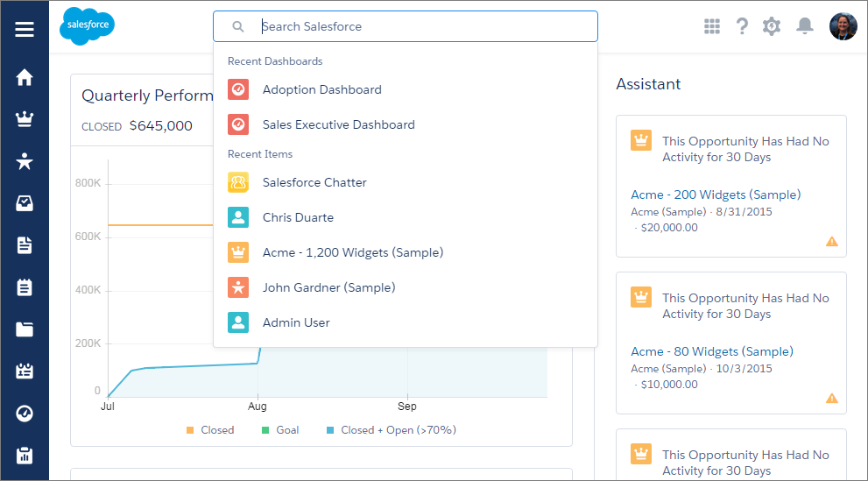Select Salesforce Chatter from recent items
Image resolution: width=868 pixels, height=481 pixels.
pyautogui.click(x=406, y=182)
